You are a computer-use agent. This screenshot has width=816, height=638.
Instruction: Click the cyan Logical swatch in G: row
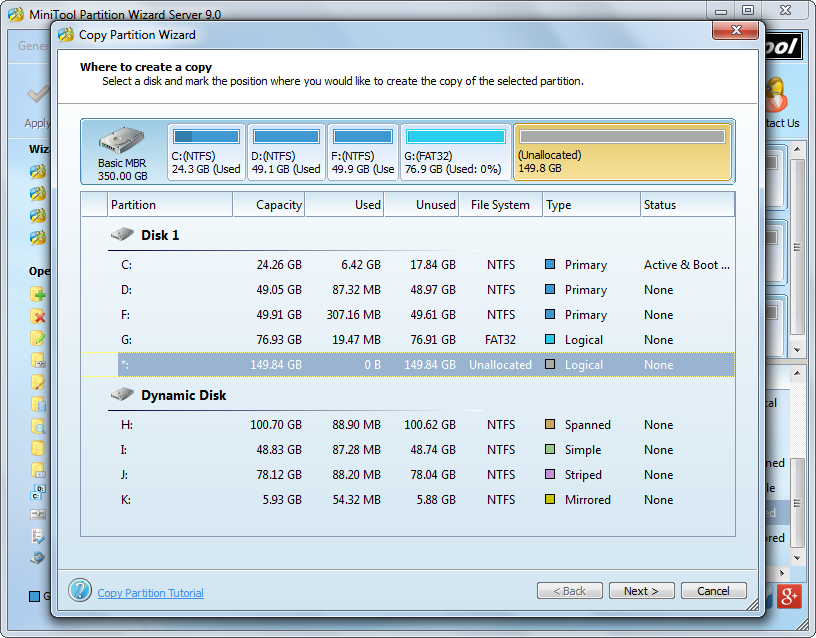point(550,339)
